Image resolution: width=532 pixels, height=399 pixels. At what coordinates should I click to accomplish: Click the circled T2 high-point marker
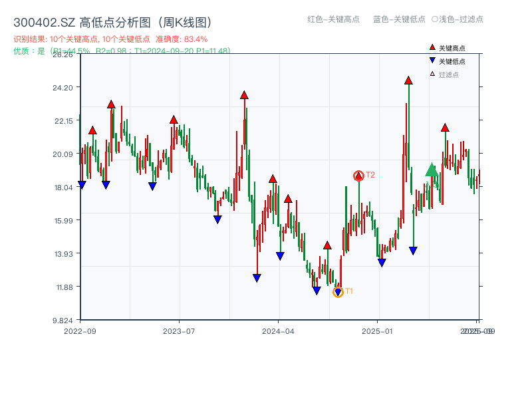(x=358, y=175)
